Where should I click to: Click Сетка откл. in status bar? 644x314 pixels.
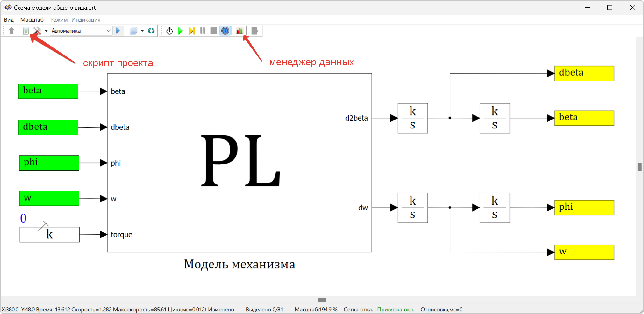tap(358, 310)
